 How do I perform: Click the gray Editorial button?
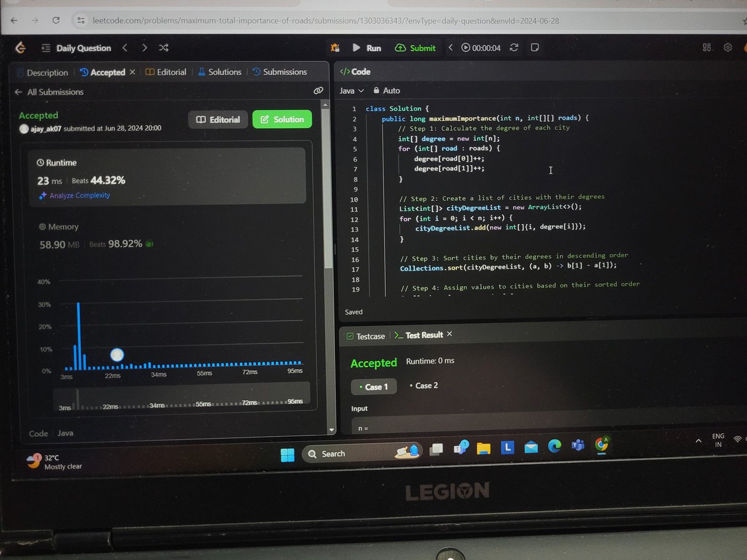[x=218, y=119]
